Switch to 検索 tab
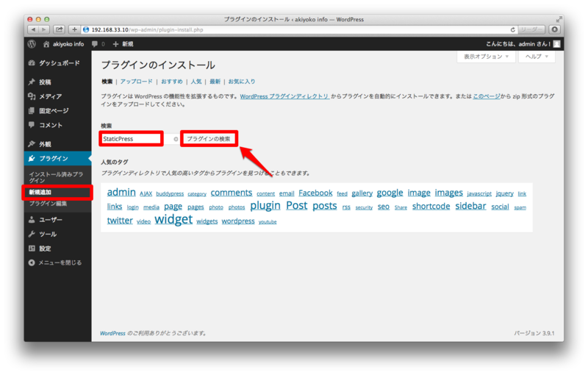This screenshot has height=375, width=588. pyautogui.click(x=107, y=82)
